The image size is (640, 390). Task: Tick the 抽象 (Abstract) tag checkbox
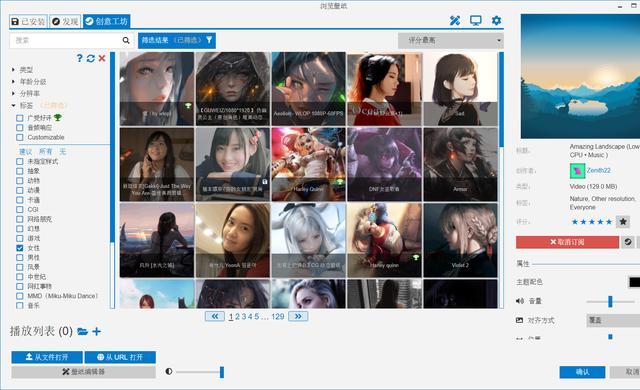(x=20, y=171)
